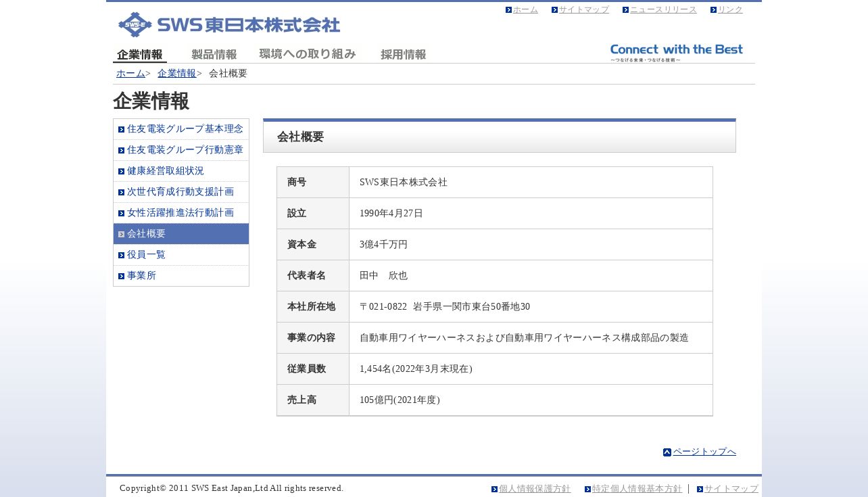The height and width of the screenshot is (497, 868).
Task: Select the 採用情報 navigation tab
Action: pyautogui.click(x=404, y=55)
